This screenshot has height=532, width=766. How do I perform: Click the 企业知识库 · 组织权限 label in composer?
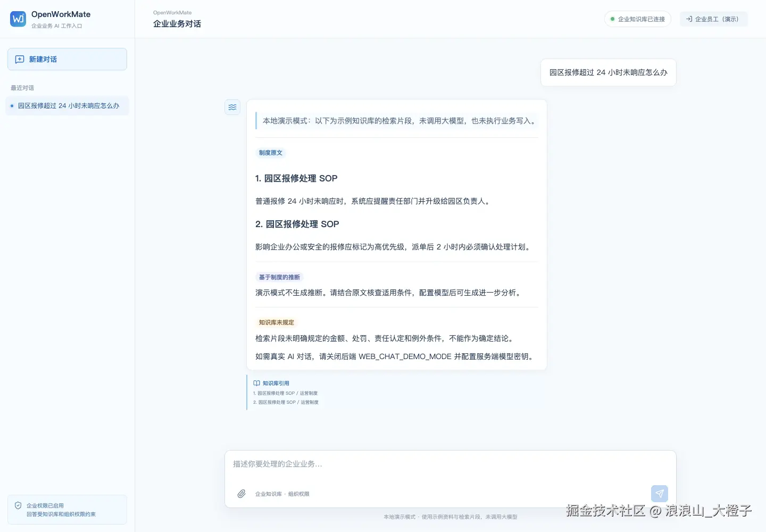(282, 494)
